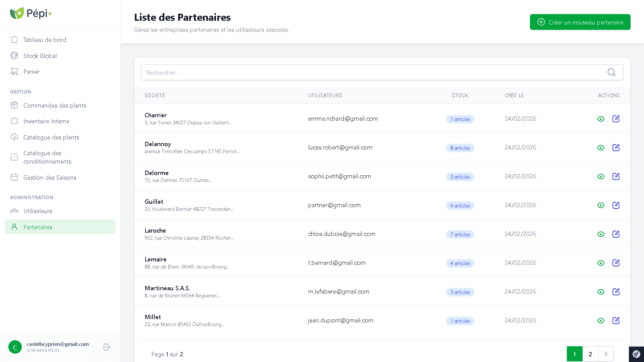Click VOIR MON PROFIL link
This screenshot has width=644, height=362.
[44, 350]
